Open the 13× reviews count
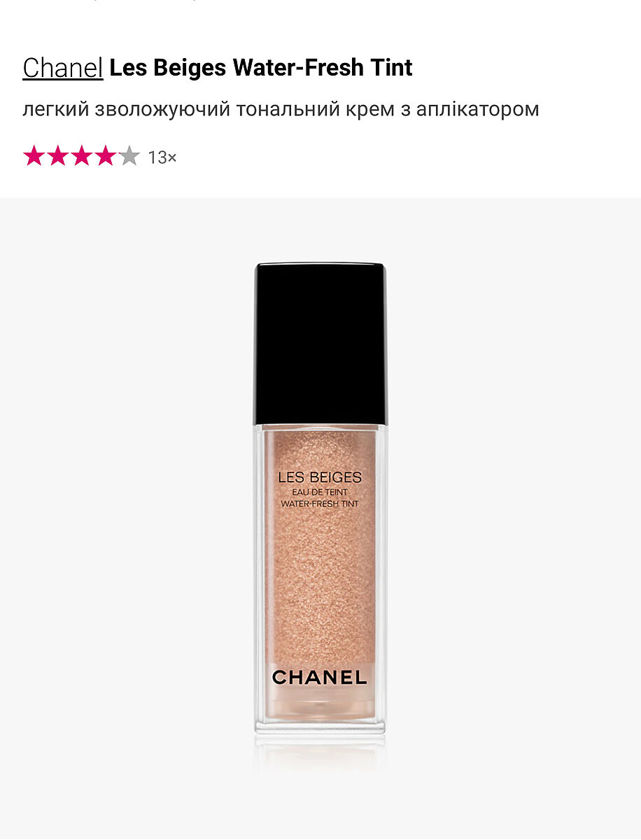The image size is (641, 840). pyautogui.click(x=162, y=157)
